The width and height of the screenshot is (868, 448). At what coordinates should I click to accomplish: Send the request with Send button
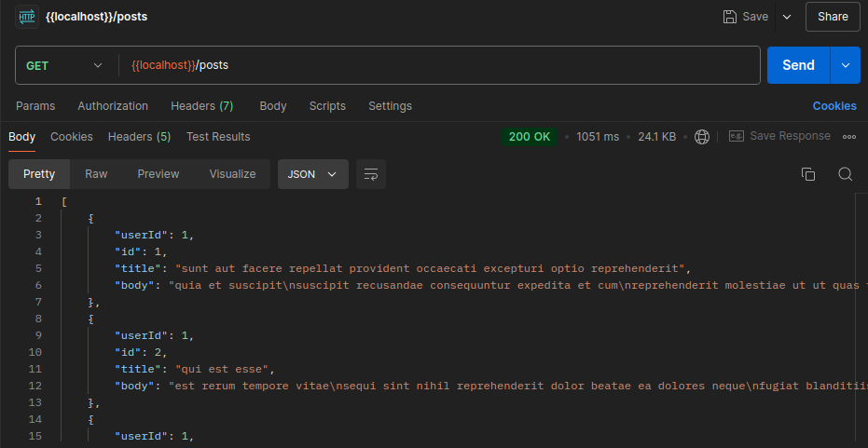click(798, 65)
